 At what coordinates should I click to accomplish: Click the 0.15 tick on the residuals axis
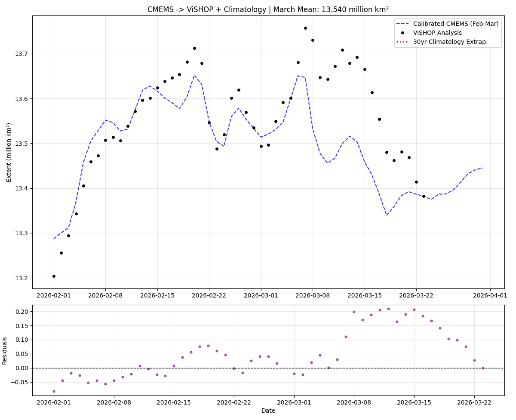(21, 326)
